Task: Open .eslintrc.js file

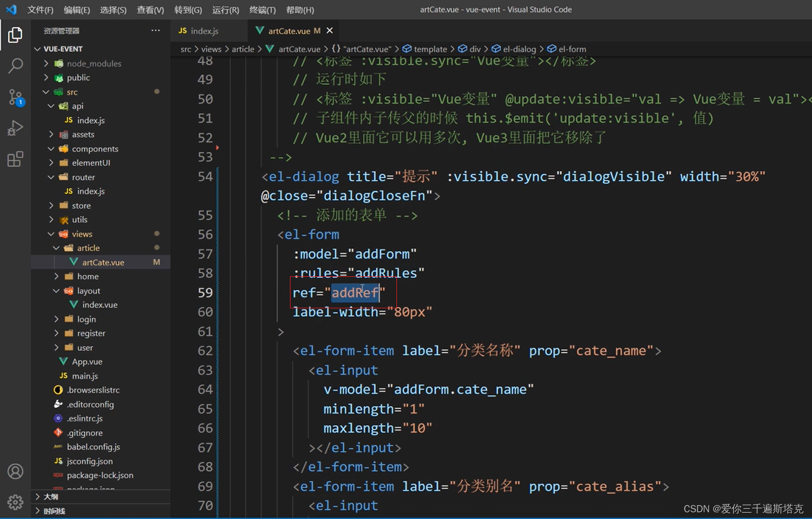Action: point(85,418)
